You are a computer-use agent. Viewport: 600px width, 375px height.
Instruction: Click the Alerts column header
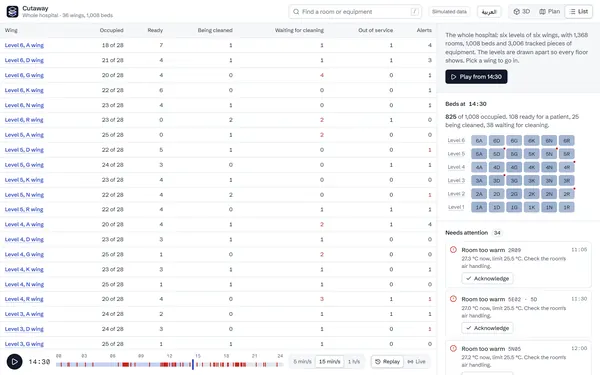[424, 30]
